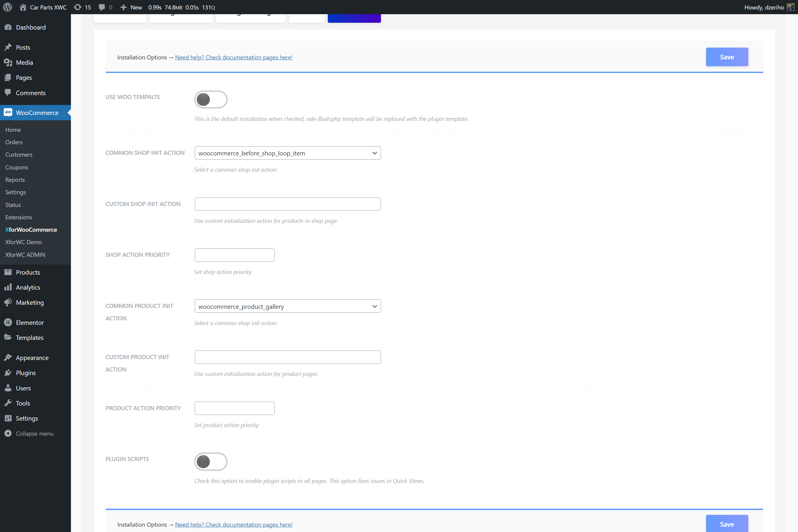Click the Analytics chart icon
The width and height of the screenshot is (798, 532).
pyautogui.click(x=8, y=287)
